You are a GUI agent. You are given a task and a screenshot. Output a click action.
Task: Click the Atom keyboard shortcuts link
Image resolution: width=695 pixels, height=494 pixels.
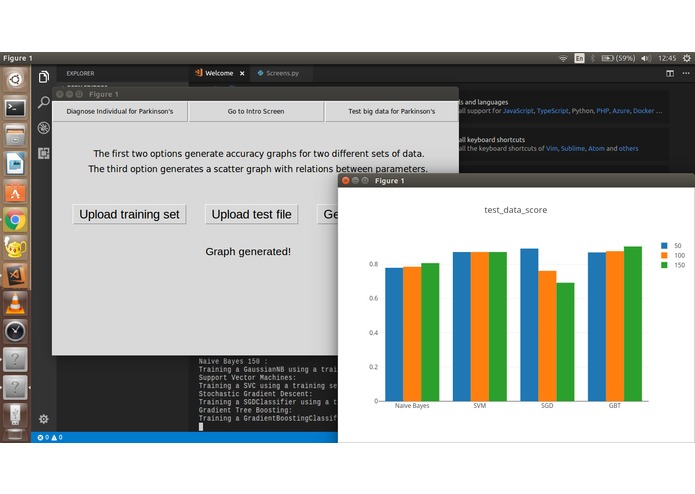(x=596, y=148)
